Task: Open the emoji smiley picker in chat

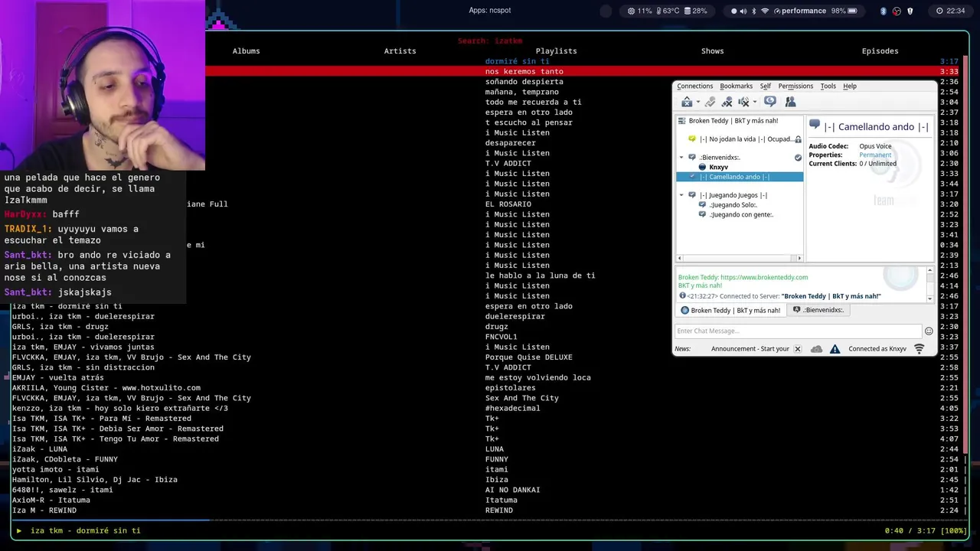Action: pos(929,331)
